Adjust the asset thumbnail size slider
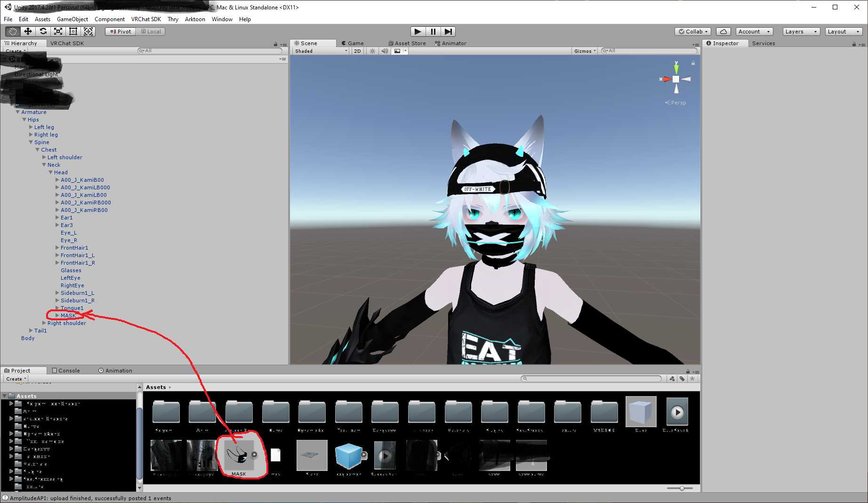The height and width of the screenshot is (503, 868). pyautogui.click(x=682, y=488)
